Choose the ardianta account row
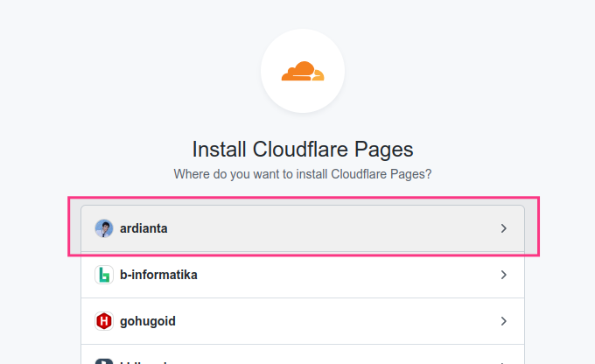Screen dimensions: 595x364 tap(302, 228)
